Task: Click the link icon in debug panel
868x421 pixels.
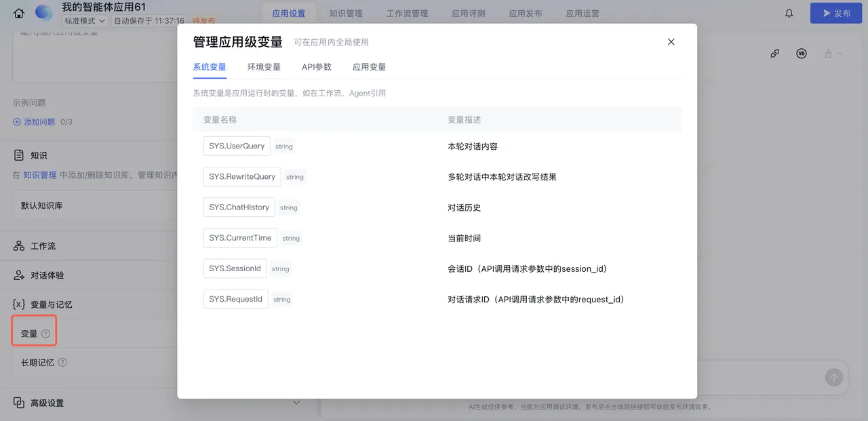Action: tap(775, 54)
